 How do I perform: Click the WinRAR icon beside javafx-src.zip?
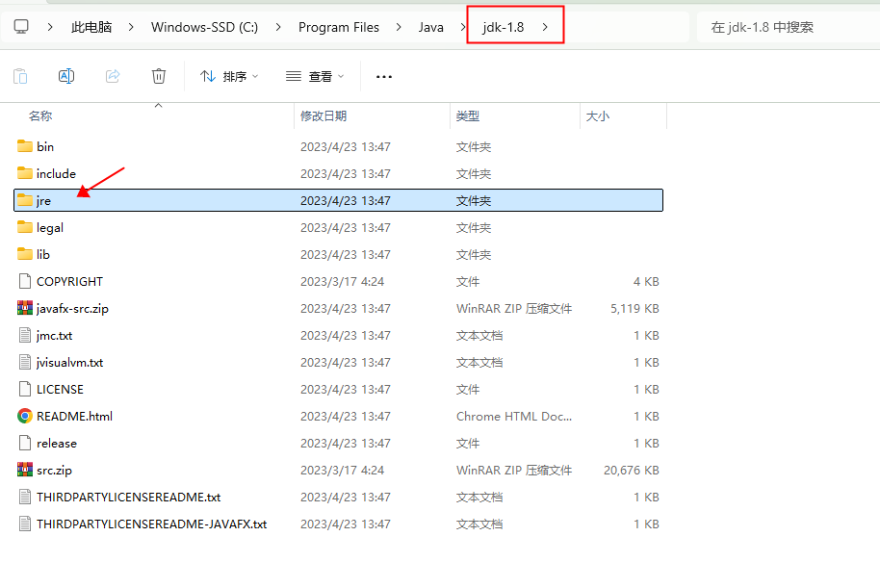click(x=23, y=308)
